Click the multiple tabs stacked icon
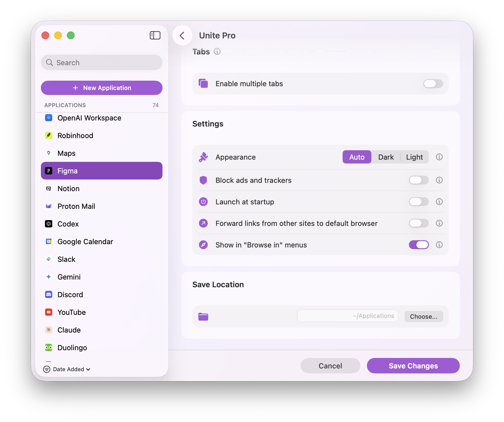 coord(203,83)
